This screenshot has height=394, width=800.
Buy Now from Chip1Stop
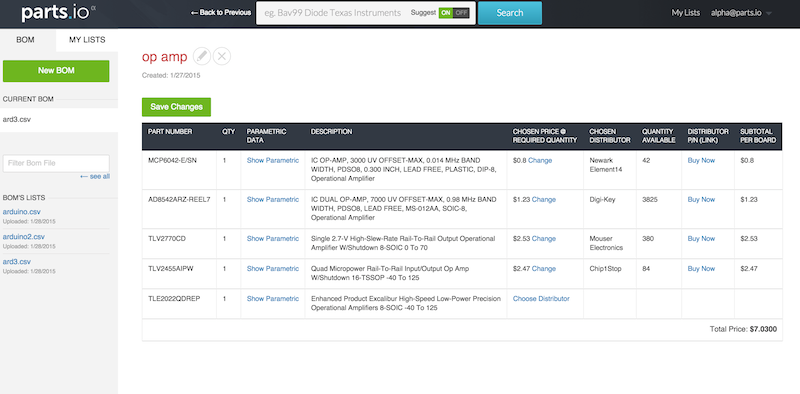(701, 268)
